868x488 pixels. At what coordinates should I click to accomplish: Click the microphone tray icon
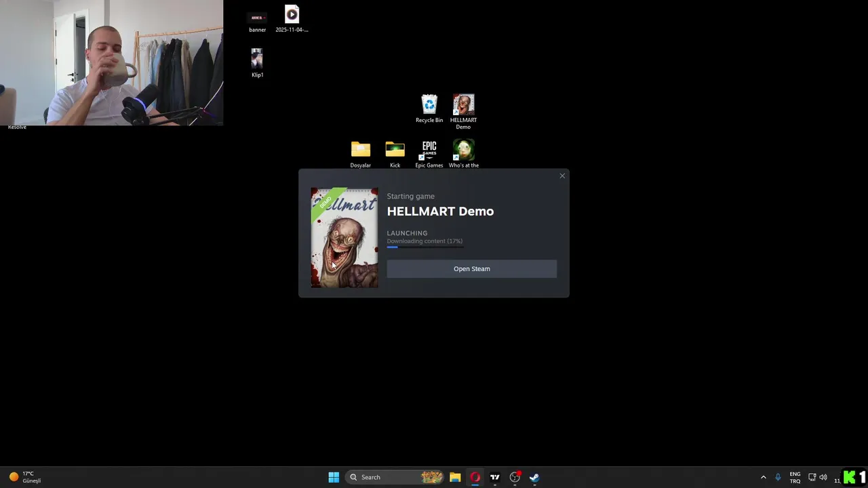[778, 477]
